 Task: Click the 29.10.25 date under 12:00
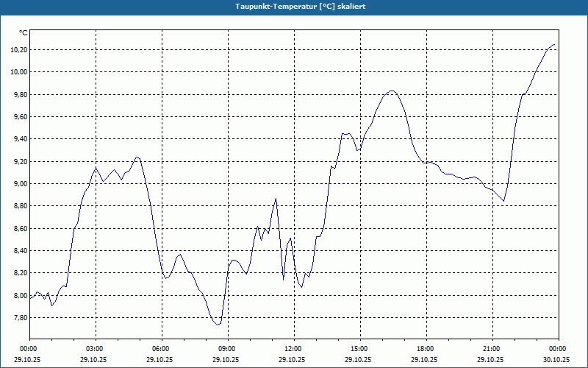pyautogui.click(x=292, y=359)
